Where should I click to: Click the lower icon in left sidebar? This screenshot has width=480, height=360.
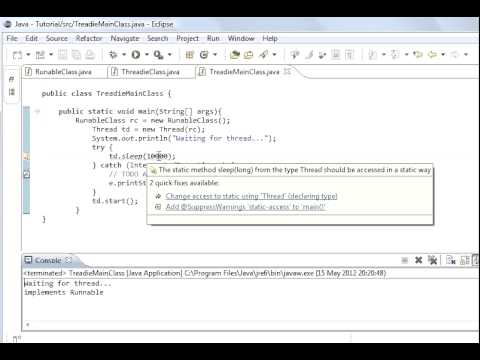tap(12, 92)
